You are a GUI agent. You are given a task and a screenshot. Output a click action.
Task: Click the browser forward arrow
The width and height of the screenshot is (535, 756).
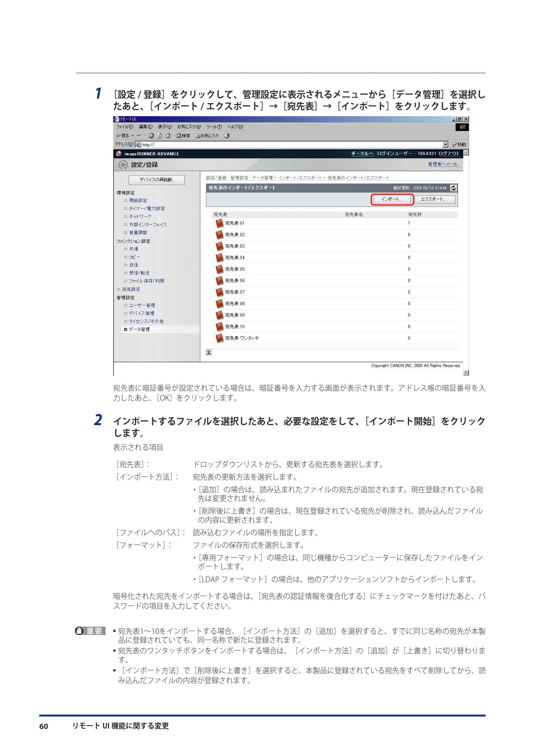tap(139, 136)
